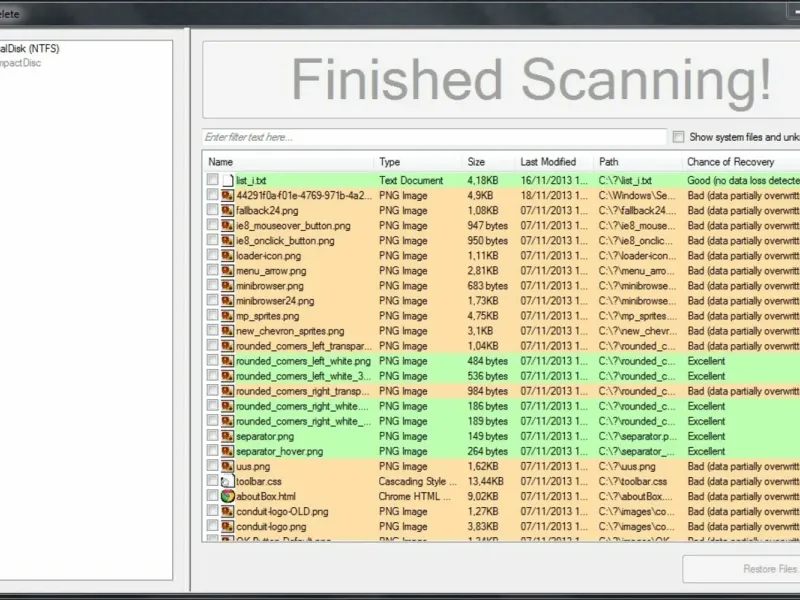Image resolution: width=800 pixels, height=600 pixels.
Task: Click the icon beside rounded_corners_left_white.png
Action: coord(228,361)
